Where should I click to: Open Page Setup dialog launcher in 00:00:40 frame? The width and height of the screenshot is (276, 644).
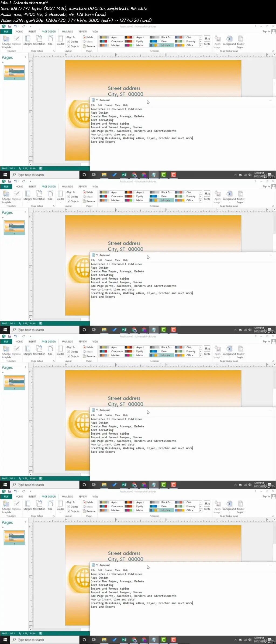click(x=54, y=206)
